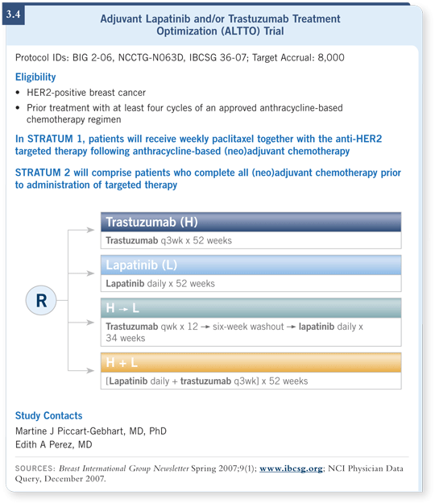
Task: Select the Lapatinib (L) light blue header
Action: tap(251, 265)
